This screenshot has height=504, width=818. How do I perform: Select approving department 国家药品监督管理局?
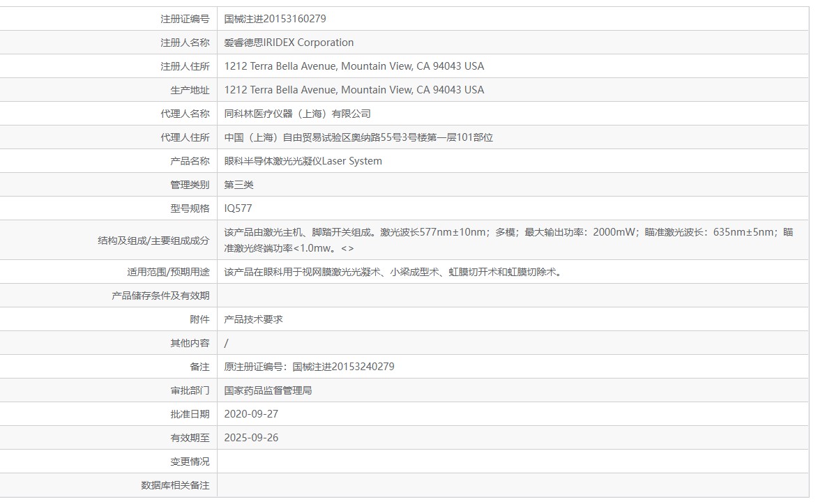tap(268, 390)
